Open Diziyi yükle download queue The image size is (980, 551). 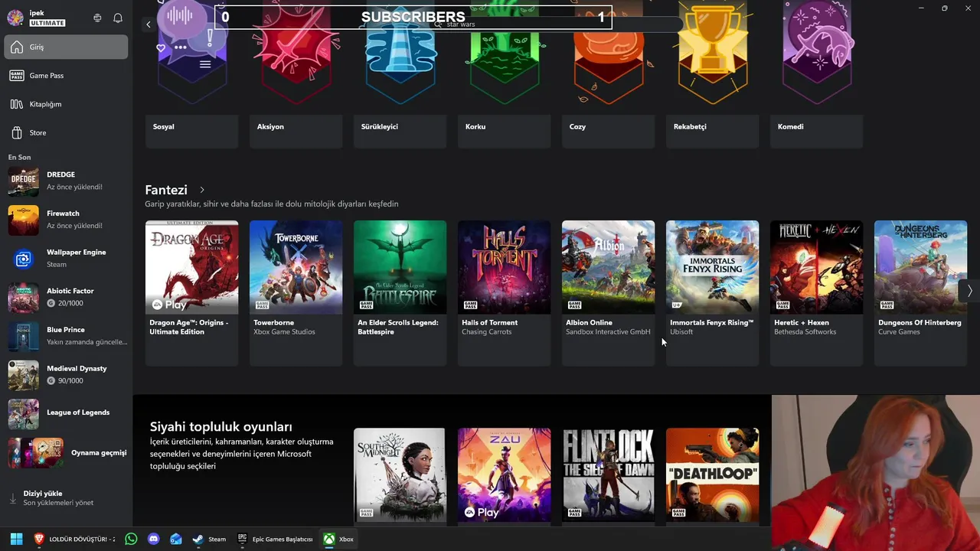(66, 498)
